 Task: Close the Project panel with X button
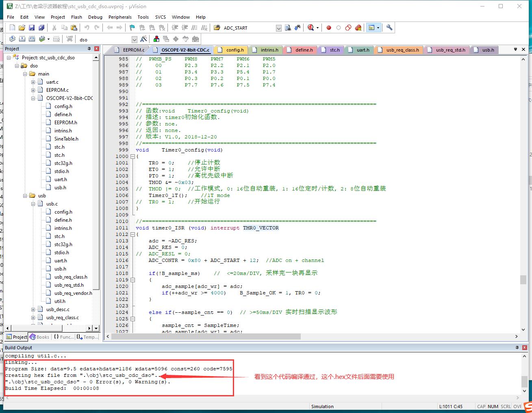(97, 49)
